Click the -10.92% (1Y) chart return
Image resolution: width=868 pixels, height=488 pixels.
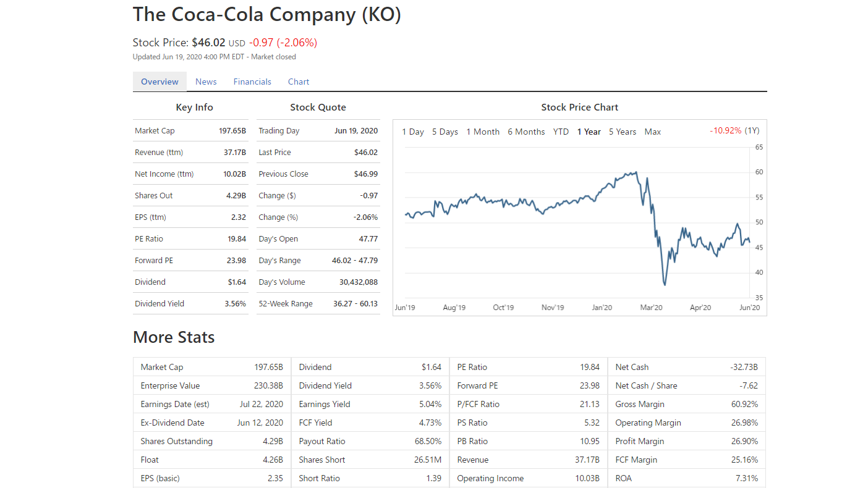734,131
